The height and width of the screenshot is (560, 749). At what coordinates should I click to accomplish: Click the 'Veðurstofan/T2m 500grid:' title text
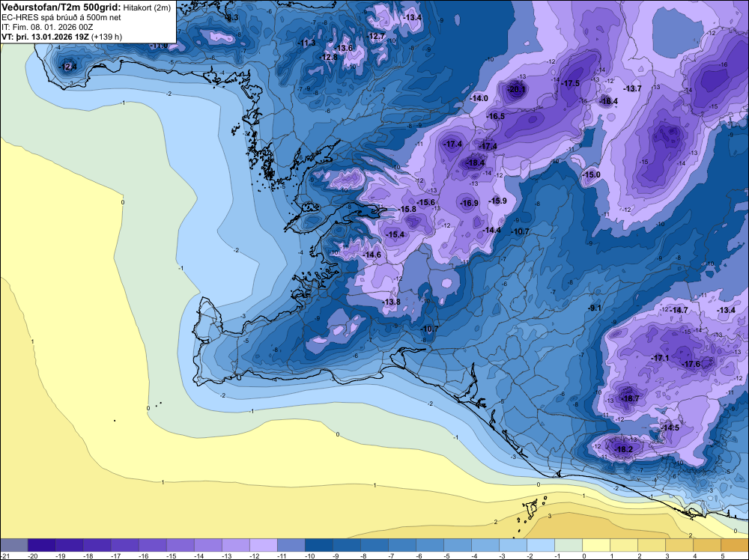[x=61, y=7]
